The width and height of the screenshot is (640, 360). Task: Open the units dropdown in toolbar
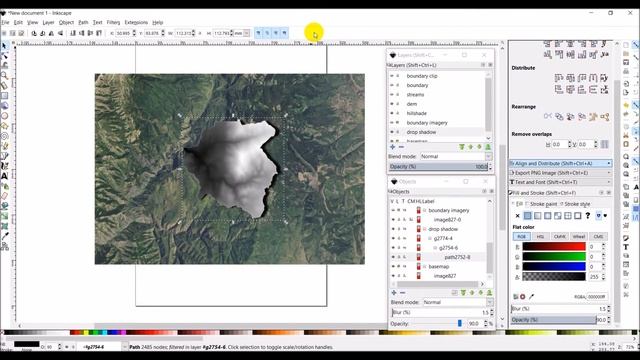tap(247, 33)
